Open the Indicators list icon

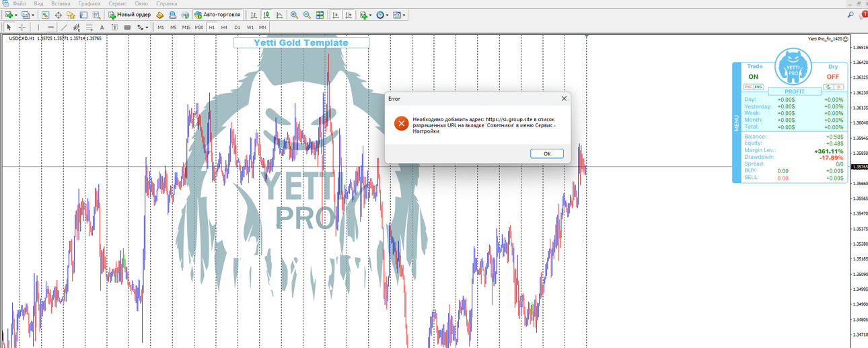[x=363, y=15]
